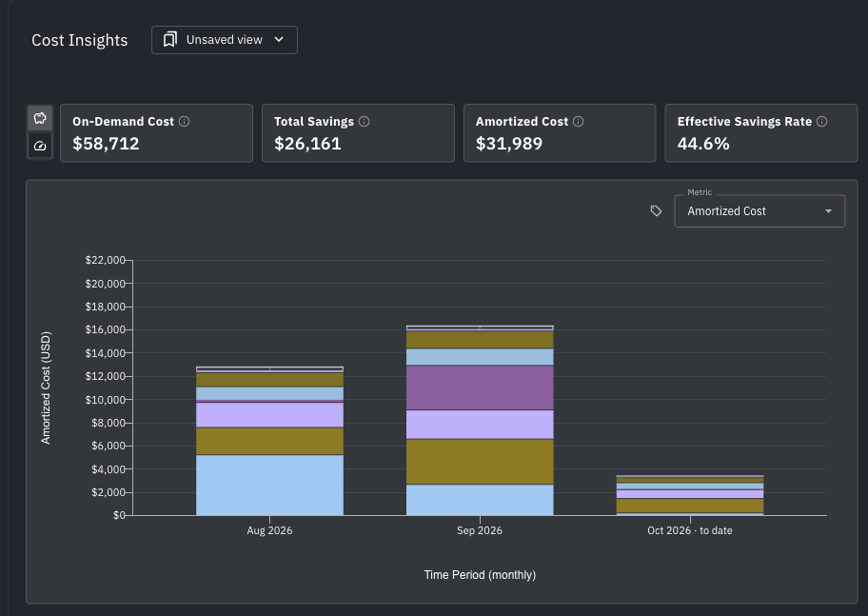Click the Amortized Cost (USD) axis title

tap(46, 387)
